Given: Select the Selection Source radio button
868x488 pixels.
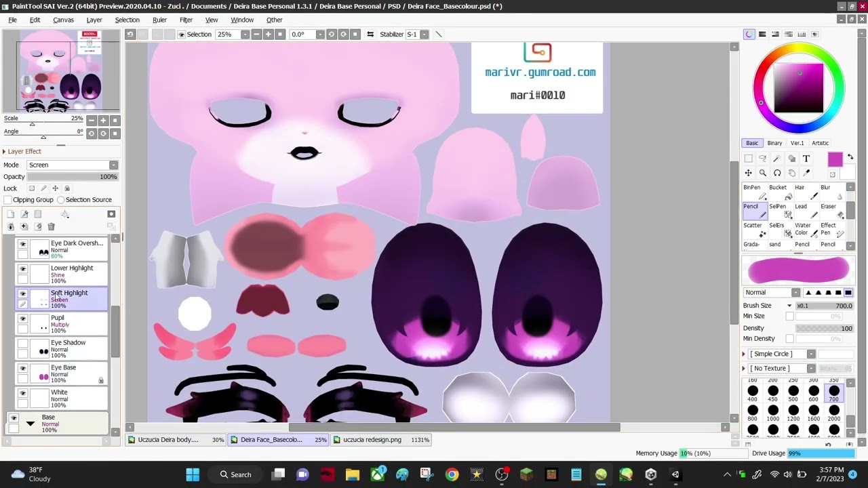Looking at the screenshot, I should (x=61, y=200).
